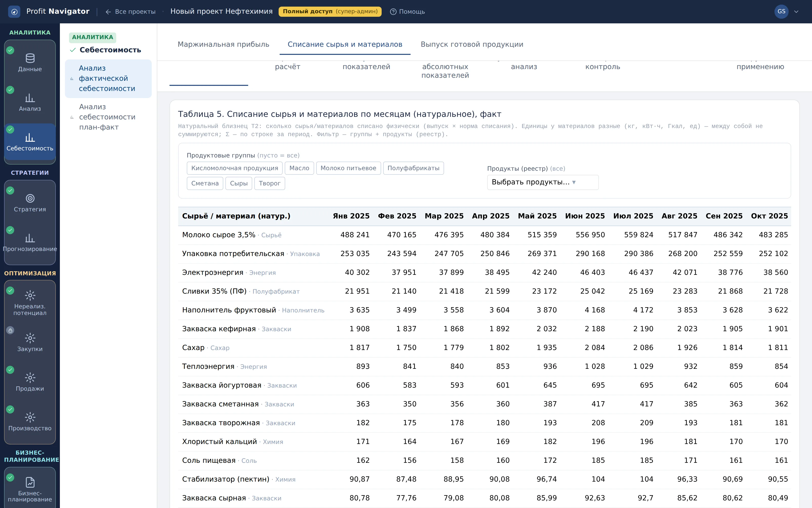The height and width of the screenshot is (508, 812).
Task: Open the абсолютных показателей sub-tab
Action: pos(445,71)
